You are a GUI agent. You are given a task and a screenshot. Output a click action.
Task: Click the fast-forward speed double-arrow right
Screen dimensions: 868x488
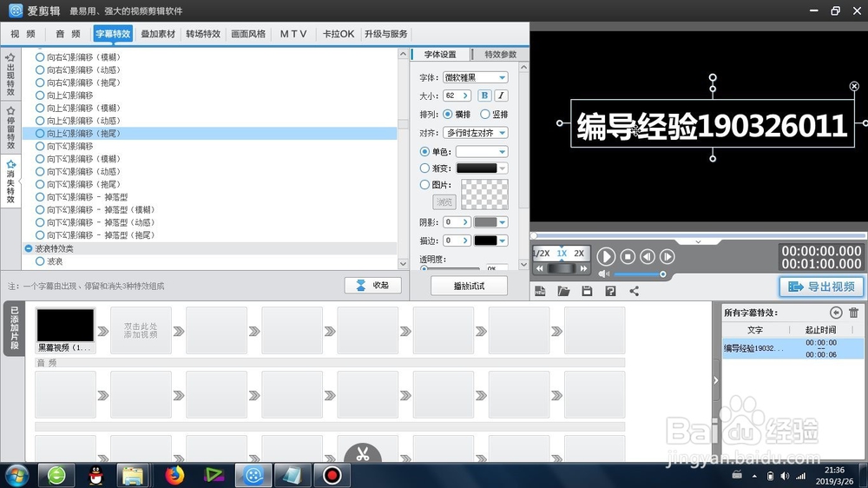click(x=583, y=268)
